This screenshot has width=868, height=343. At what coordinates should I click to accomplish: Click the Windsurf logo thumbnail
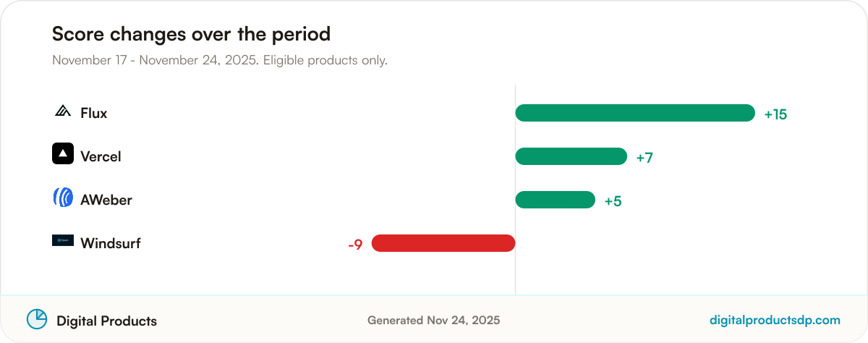63,240
